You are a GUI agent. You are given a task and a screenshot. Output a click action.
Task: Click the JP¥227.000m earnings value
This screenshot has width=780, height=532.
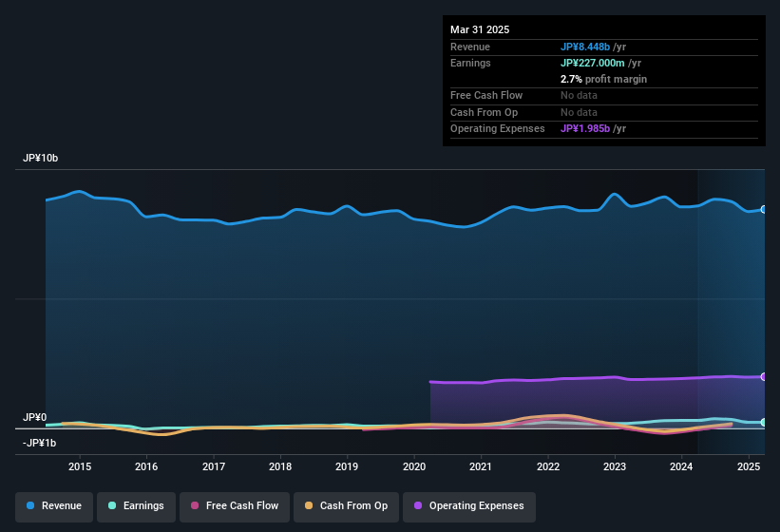coord(593,63)
